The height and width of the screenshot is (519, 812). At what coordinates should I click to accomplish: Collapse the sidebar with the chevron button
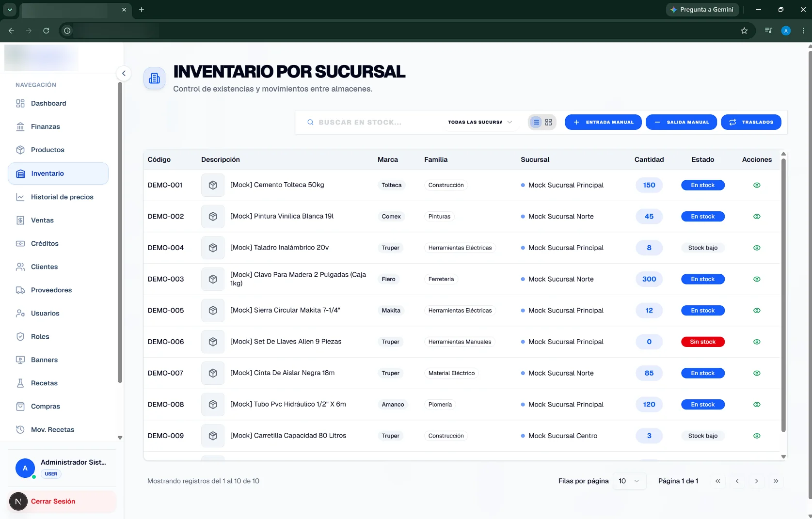124,73
